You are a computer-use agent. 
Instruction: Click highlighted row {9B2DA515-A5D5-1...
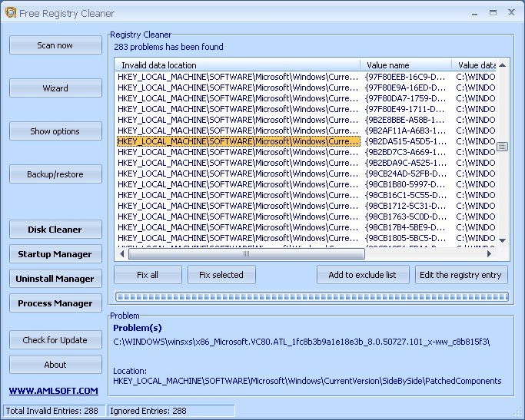306,141
